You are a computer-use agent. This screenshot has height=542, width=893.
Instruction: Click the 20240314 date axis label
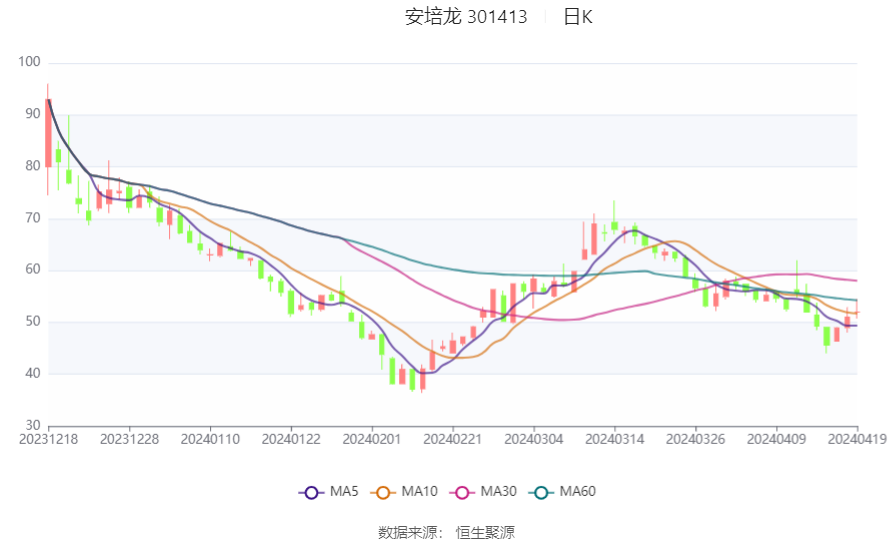tap(615, 440)
